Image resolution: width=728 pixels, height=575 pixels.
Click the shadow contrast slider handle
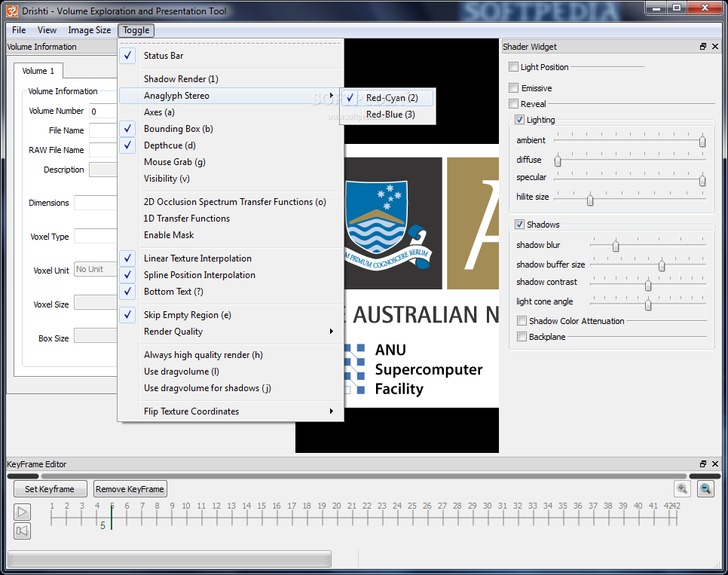[648, 285]
